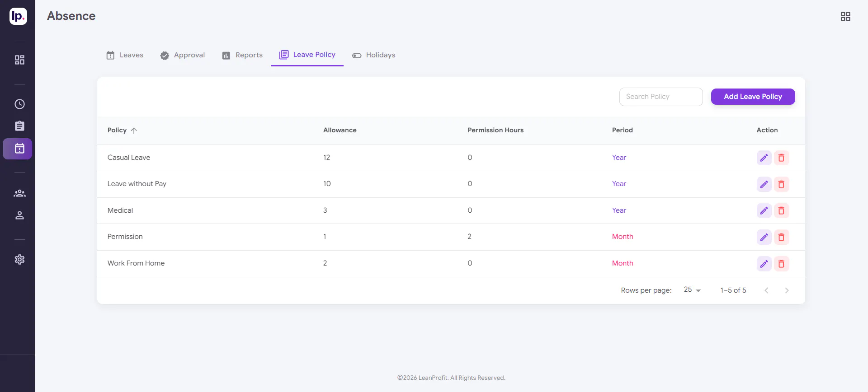Viewport: 868px width, 392px height.
Task: Edit the Leave without Pay policy
Action: point(764,184)
